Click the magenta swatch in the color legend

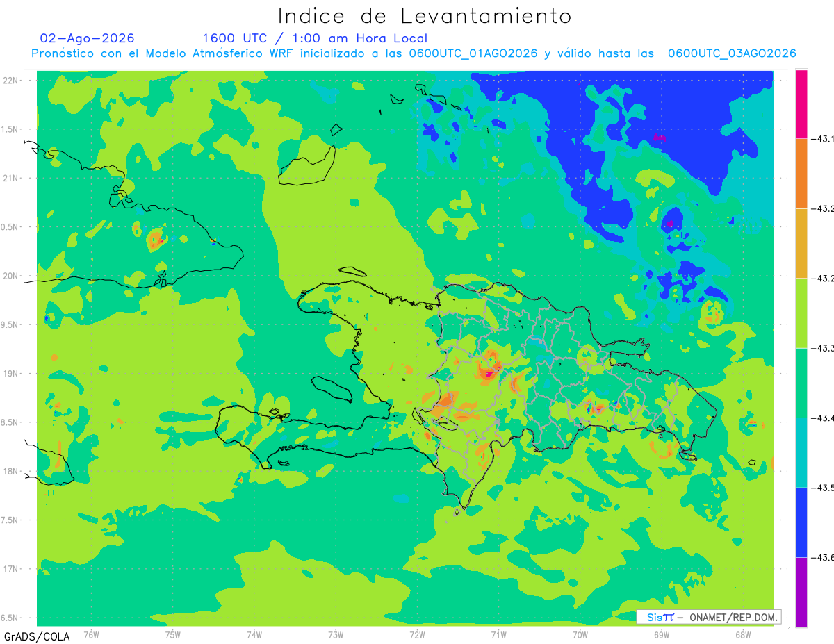(x=801, y=104)
